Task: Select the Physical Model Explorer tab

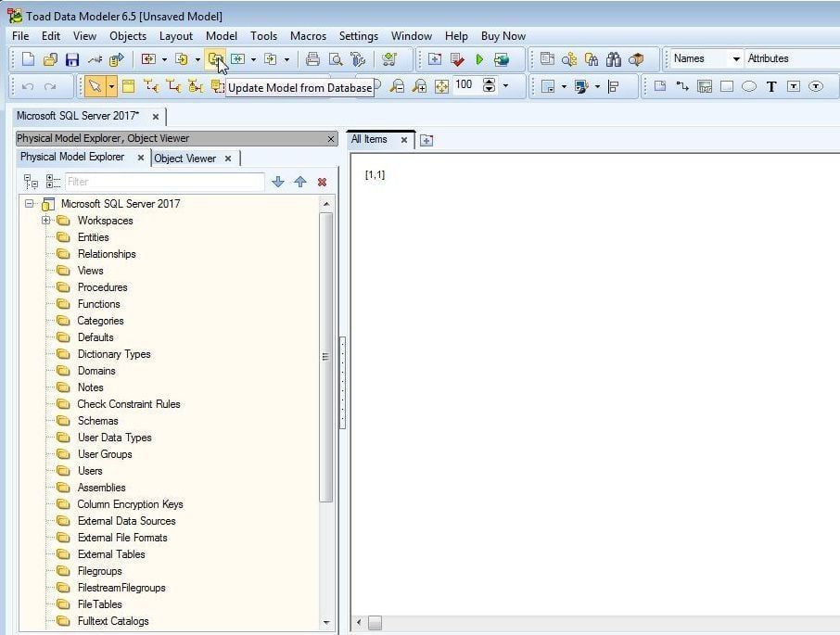Action: point(72,157)
